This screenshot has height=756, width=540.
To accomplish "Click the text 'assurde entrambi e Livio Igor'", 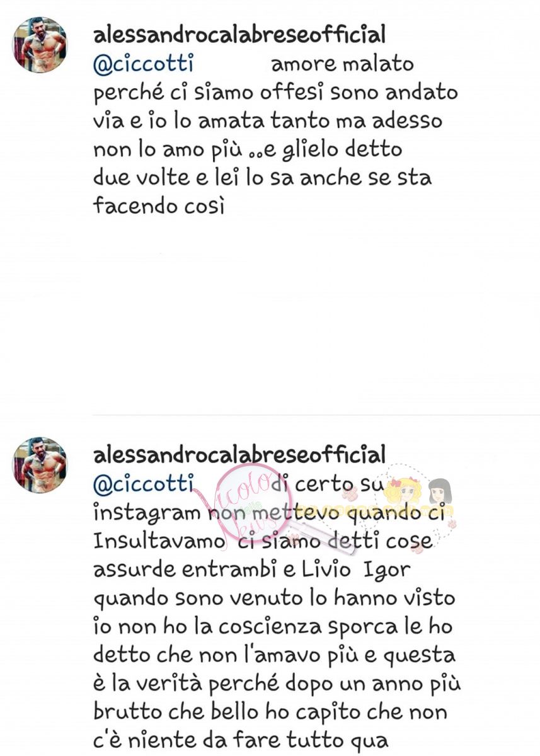I will tap(251, 570).
